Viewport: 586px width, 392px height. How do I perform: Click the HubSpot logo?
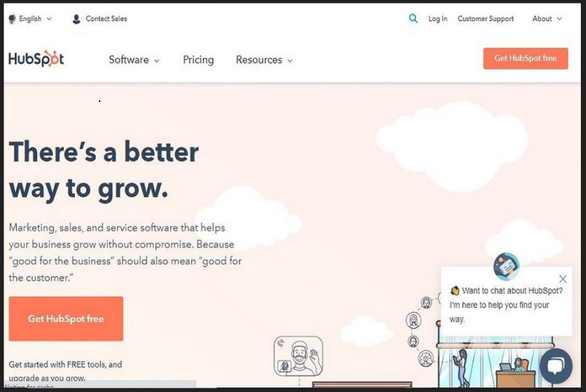(36, 59)
